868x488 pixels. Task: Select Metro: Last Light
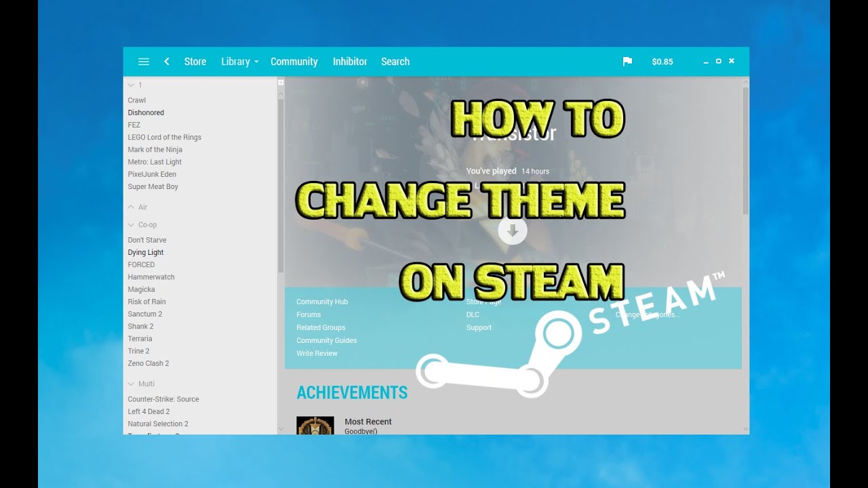155,162
